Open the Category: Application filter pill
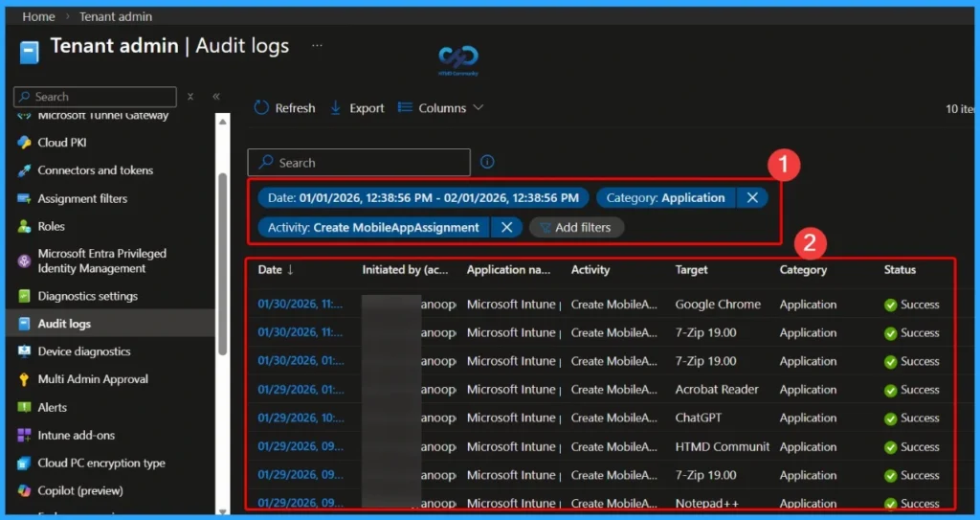 click(x=666, y=197)
